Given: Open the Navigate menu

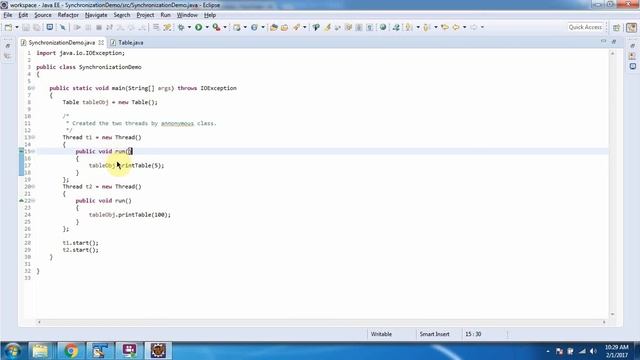Looking at the screenshot, I should (96, 15).
